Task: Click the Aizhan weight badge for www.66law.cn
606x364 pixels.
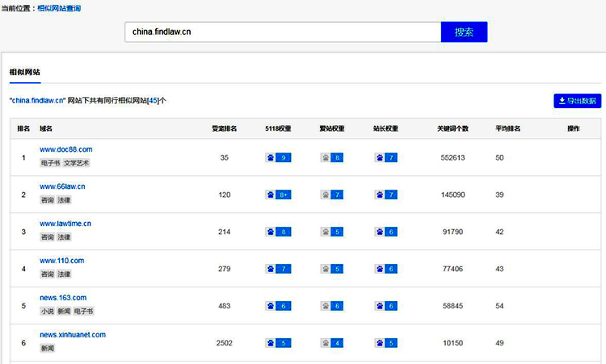Action: [332, 195]
